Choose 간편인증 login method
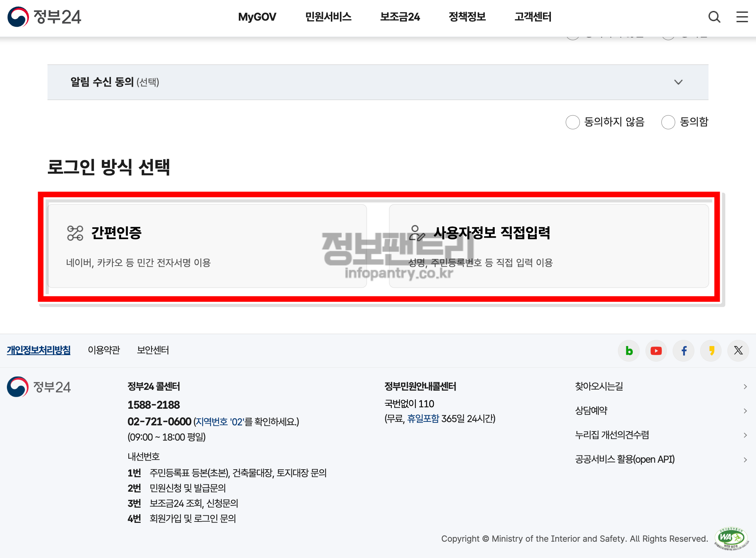This screenshot has width=756, height=558. tap(207, 246)
